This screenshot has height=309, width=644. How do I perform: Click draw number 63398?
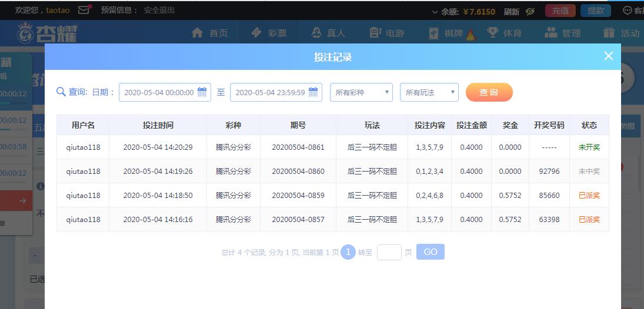coord(549,220)
